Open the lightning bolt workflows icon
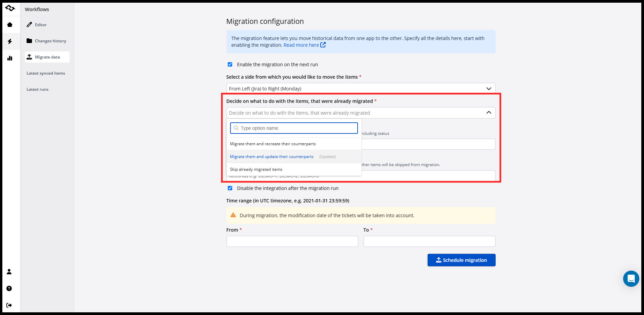This screenshot has width=644, height=315. pyautogui.click(x=10, y=41)
